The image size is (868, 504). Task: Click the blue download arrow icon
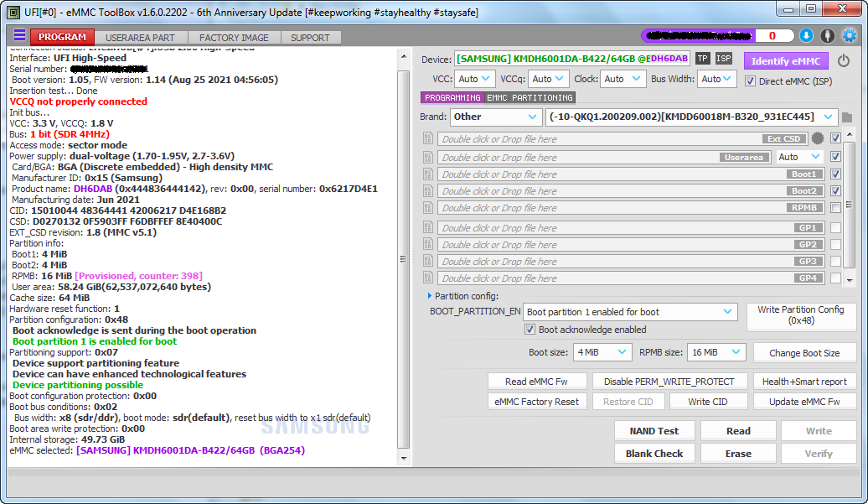click(x=806, y=36)
